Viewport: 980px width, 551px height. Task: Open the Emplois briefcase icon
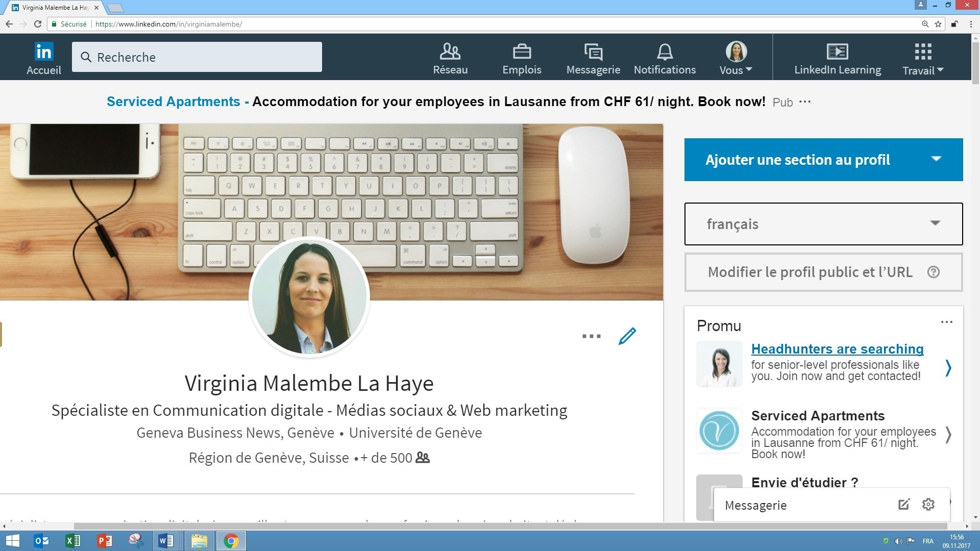click(x=521, y=58)
